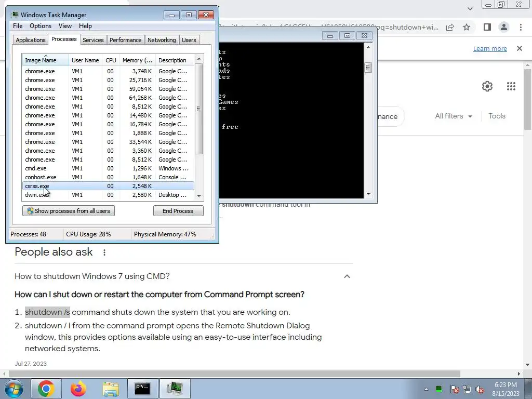532x399 pixels.
Task: Select Task Manager taskbar icon
Action: click(175, 389)
